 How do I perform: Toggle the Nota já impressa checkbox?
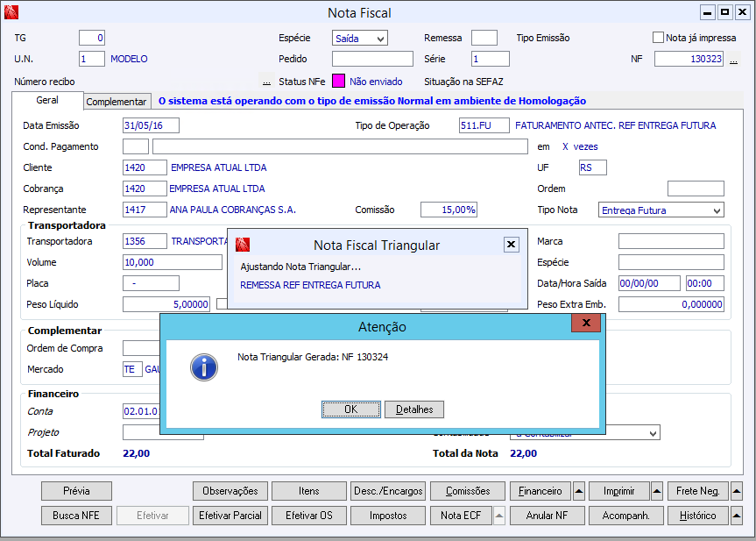[x=658, y=37]
